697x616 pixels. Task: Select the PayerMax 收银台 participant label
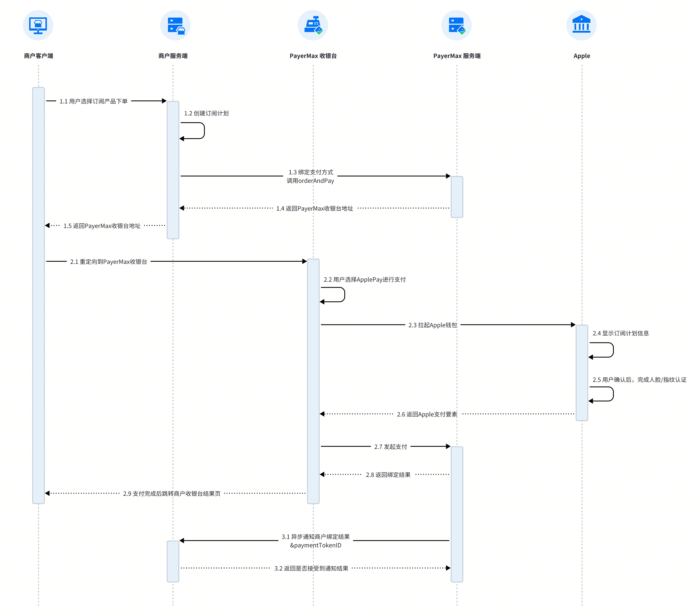click(313, 56)
